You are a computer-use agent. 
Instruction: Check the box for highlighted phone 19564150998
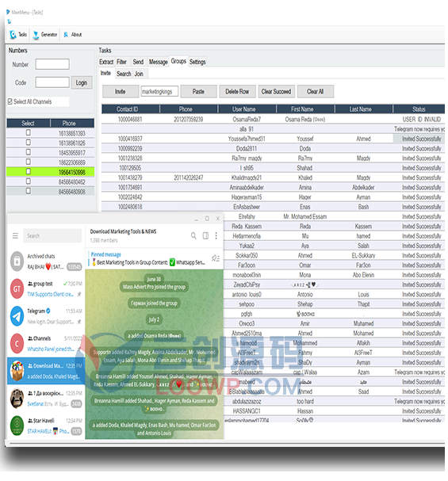[29, 171]
